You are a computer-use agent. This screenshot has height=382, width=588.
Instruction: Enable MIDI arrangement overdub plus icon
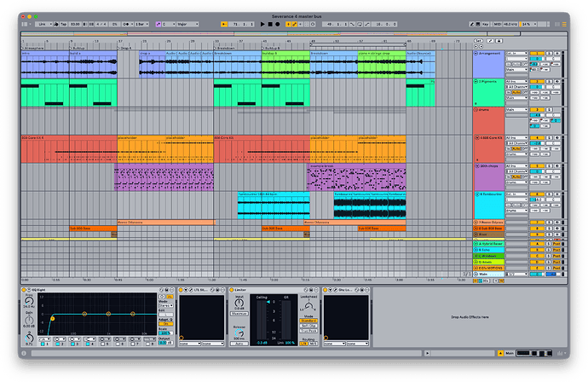click(x=288, y=24)
